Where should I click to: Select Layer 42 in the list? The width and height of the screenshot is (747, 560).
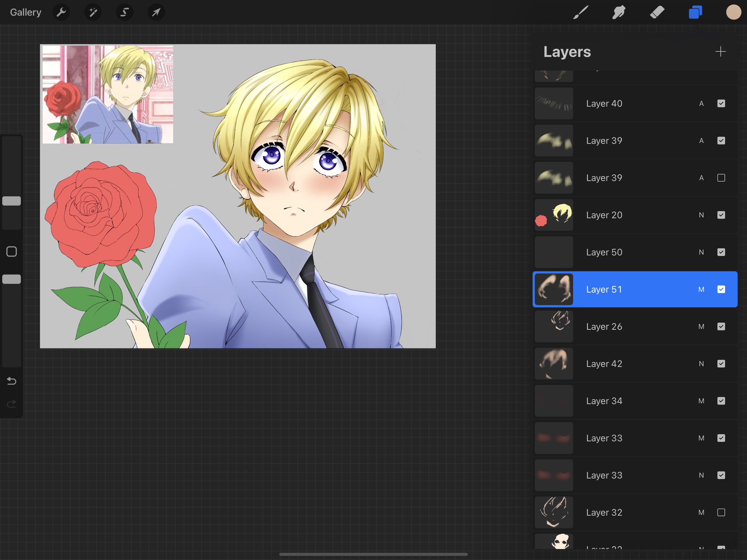point(620,364)
